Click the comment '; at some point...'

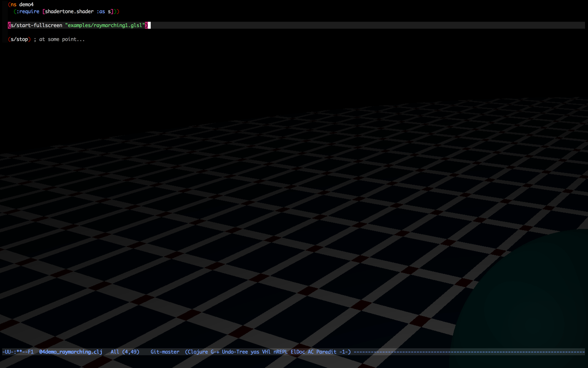60,39
